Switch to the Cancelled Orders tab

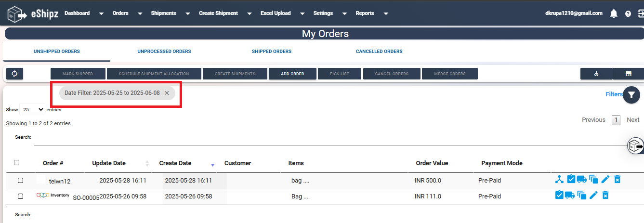[x=379, y=51]
